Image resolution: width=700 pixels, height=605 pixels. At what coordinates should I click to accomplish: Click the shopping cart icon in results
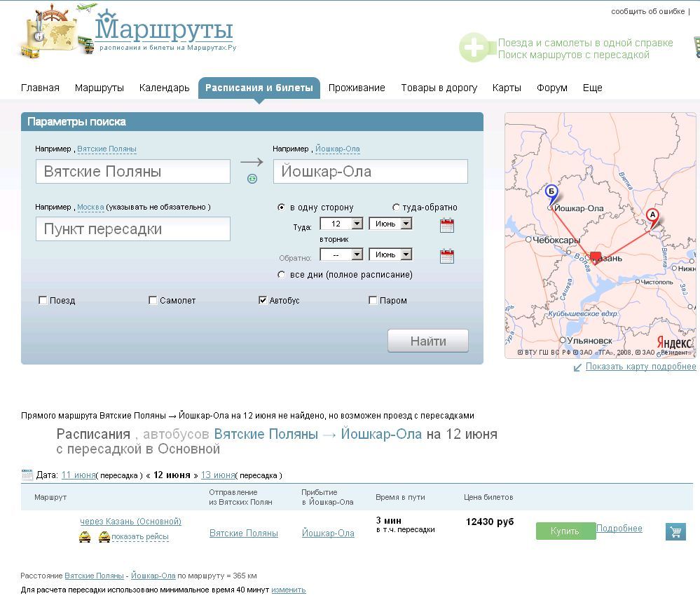675,531
